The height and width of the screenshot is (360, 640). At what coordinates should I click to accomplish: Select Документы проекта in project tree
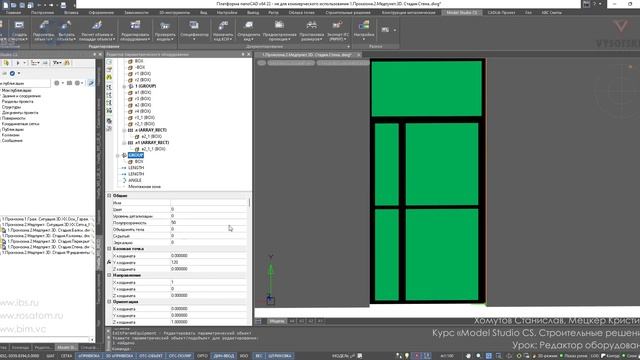[20, 113]
